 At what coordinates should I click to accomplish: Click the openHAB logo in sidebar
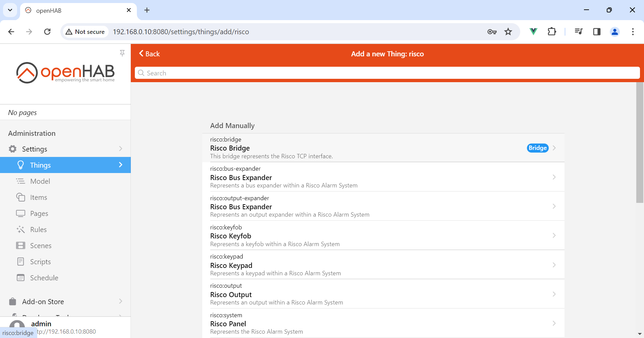coord(65,72)
